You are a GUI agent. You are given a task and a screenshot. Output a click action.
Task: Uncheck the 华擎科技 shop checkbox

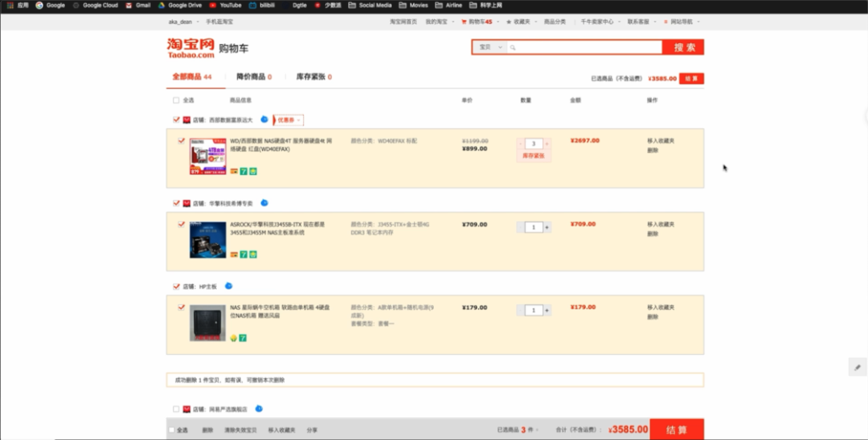pyautogui.click(x=176, y=203)
